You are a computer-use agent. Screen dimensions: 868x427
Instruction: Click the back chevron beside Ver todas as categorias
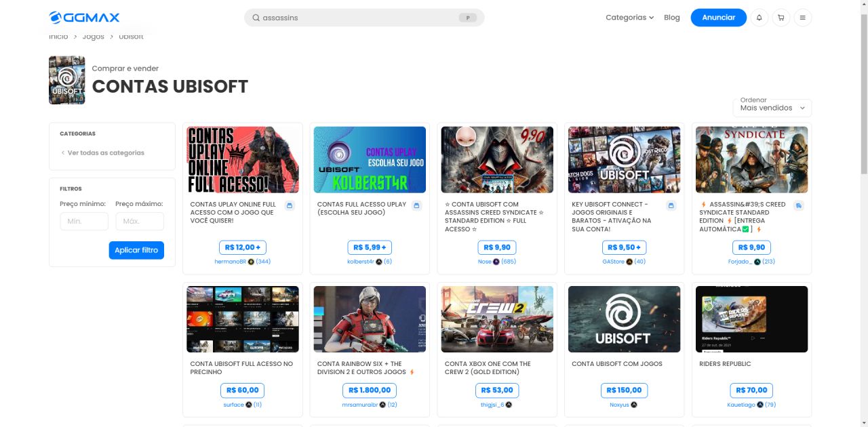pyautogui.click(x=63, y=153)
